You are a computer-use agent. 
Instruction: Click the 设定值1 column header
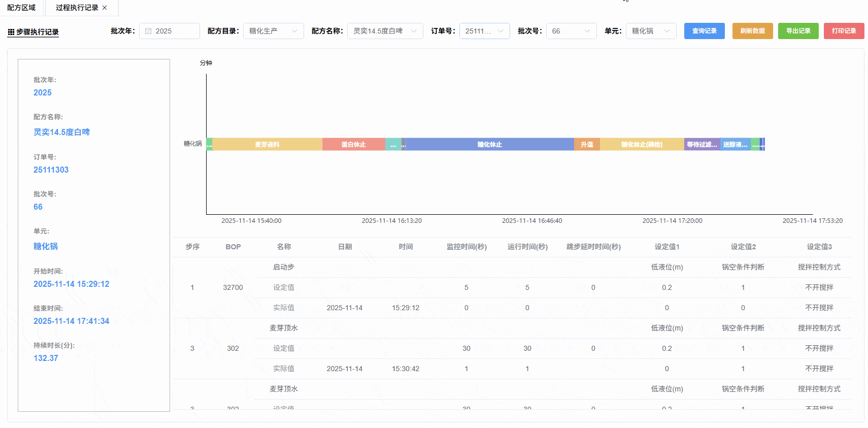(x=667, y=247)
